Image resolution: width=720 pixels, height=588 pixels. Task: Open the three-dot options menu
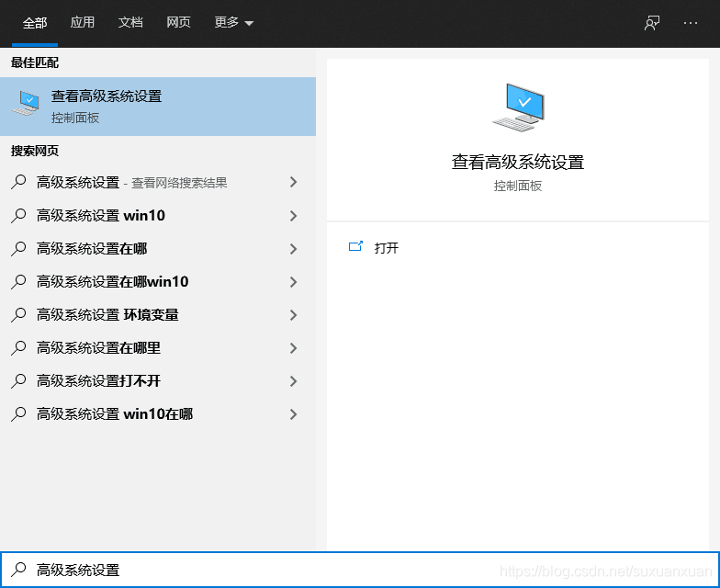coord(691,22)
